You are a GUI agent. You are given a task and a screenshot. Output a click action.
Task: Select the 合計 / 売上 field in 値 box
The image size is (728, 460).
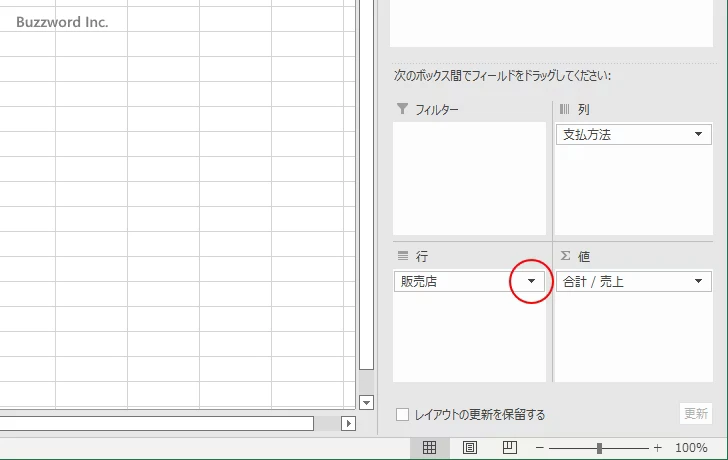coord(634,281)
